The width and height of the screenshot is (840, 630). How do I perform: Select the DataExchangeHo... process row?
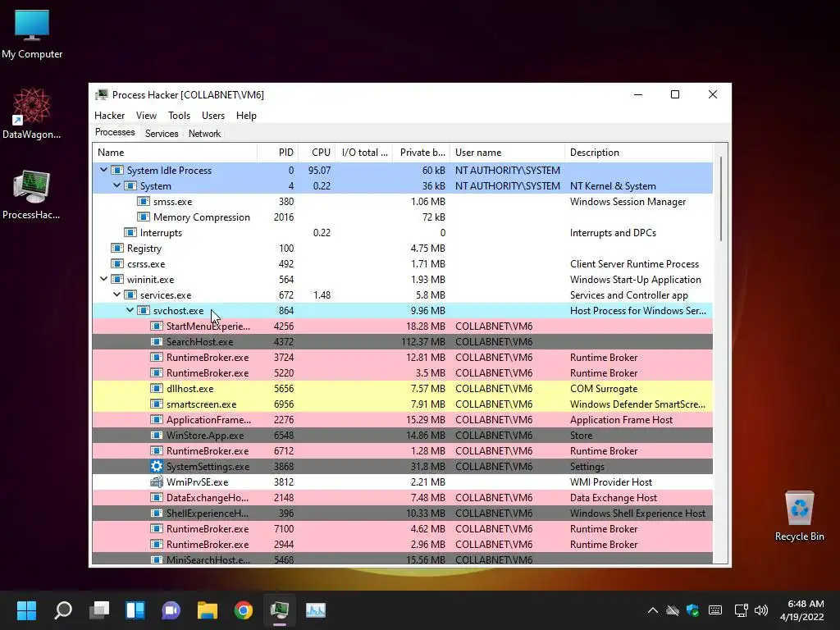(402, 498)
